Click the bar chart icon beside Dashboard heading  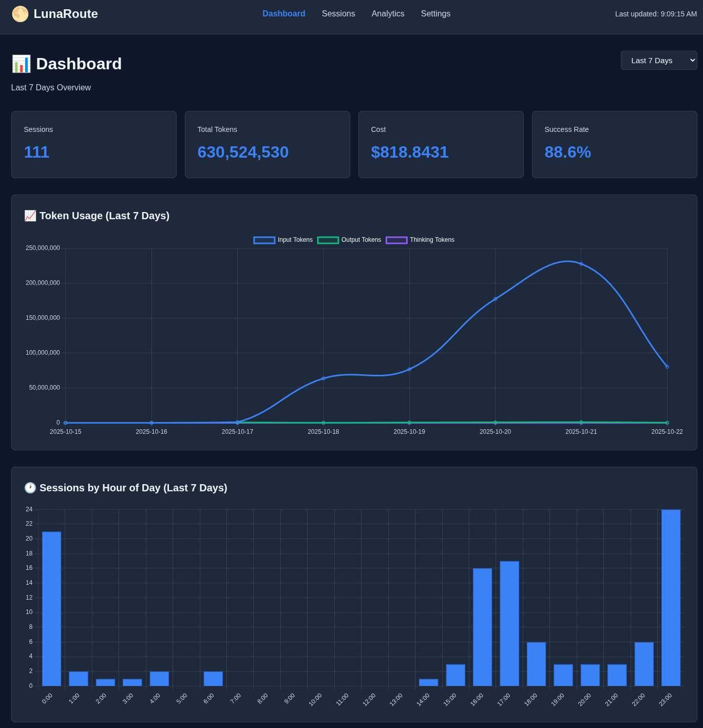point(21,64)
